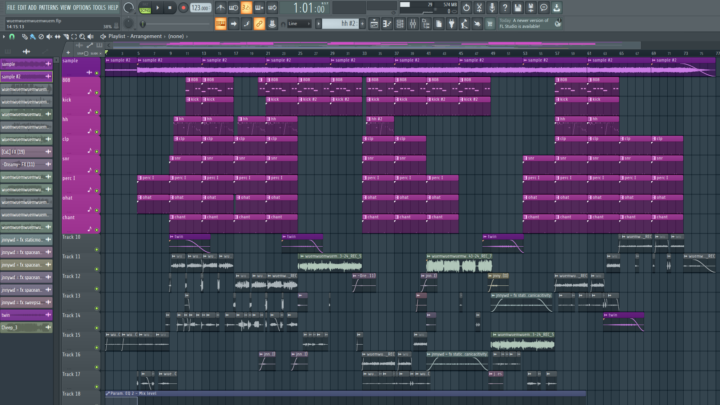
Task: Click the 123 tempo field
Action: click(200, 8)
